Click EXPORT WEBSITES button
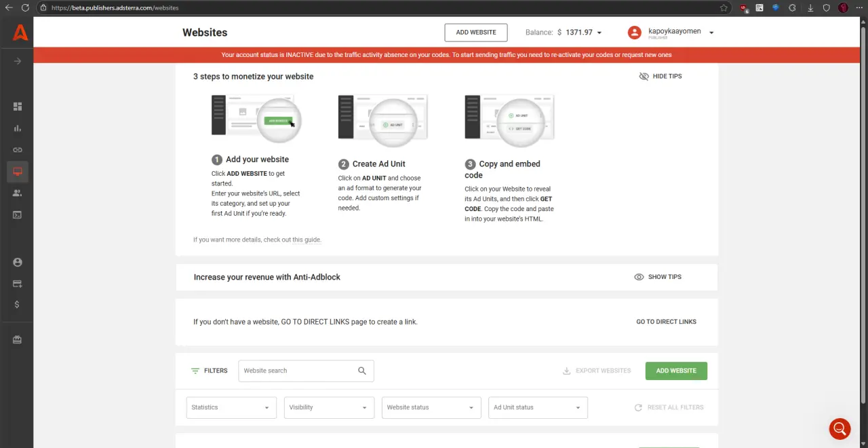The height and width of the screenshot is (448, 868). 597,371
